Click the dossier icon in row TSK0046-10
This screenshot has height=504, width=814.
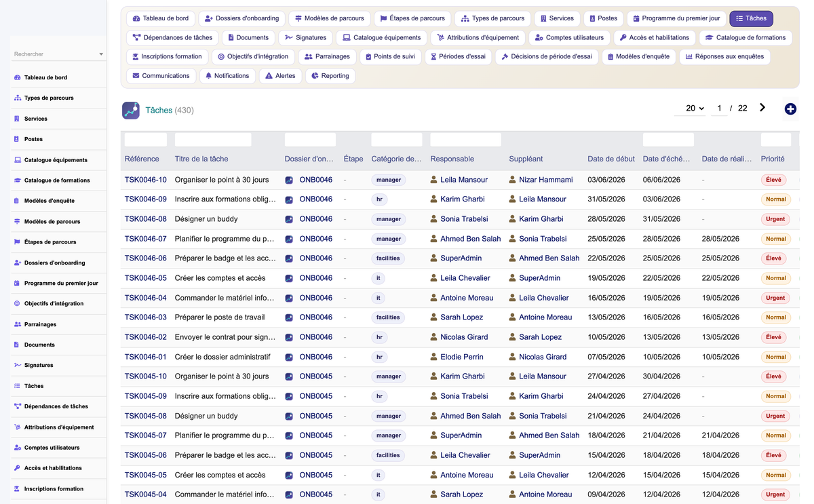[x=289, y=180]
